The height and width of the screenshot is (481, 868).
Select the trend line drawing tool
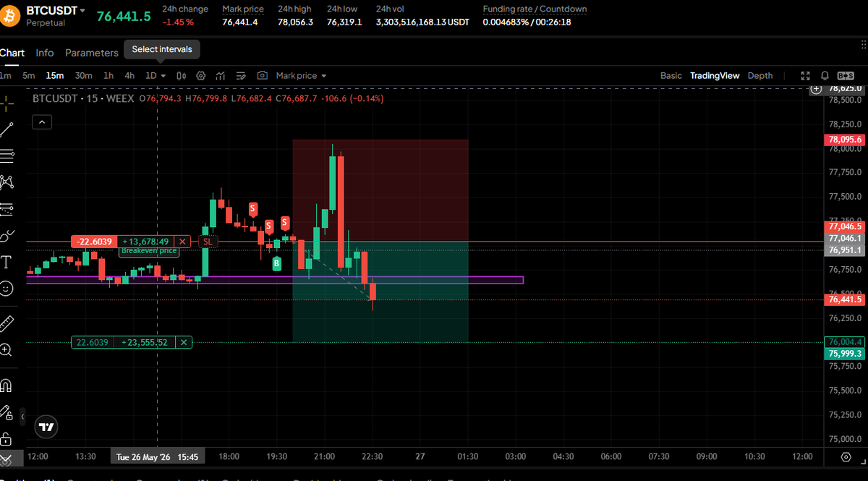[x=6, y=130]
